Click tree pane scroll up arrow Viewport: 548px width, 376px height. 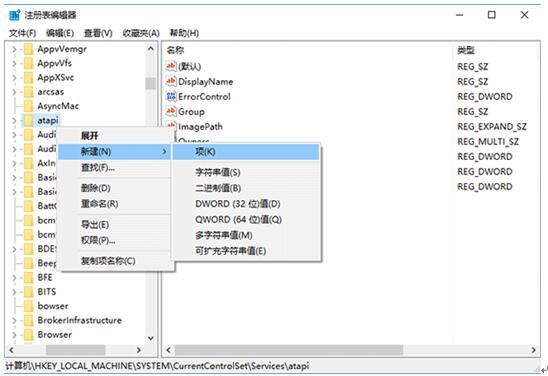pos(151,49)
